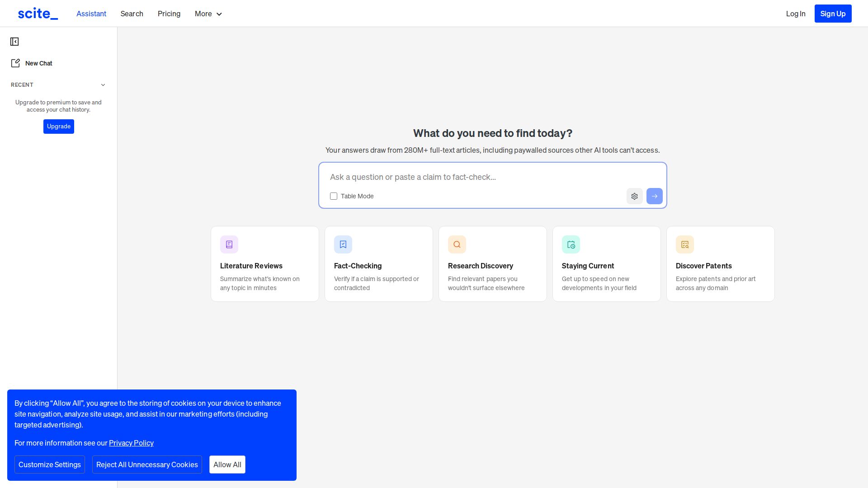Expand the More dropdown menu
868x488 pixels.
[208, 14]
